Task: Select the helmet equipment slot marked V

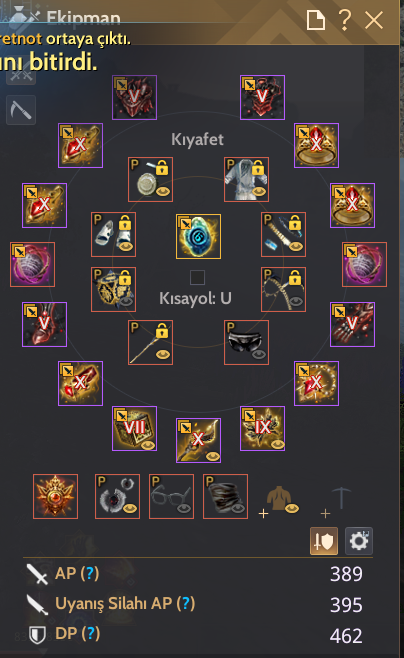Action: (x=134, y=97)
